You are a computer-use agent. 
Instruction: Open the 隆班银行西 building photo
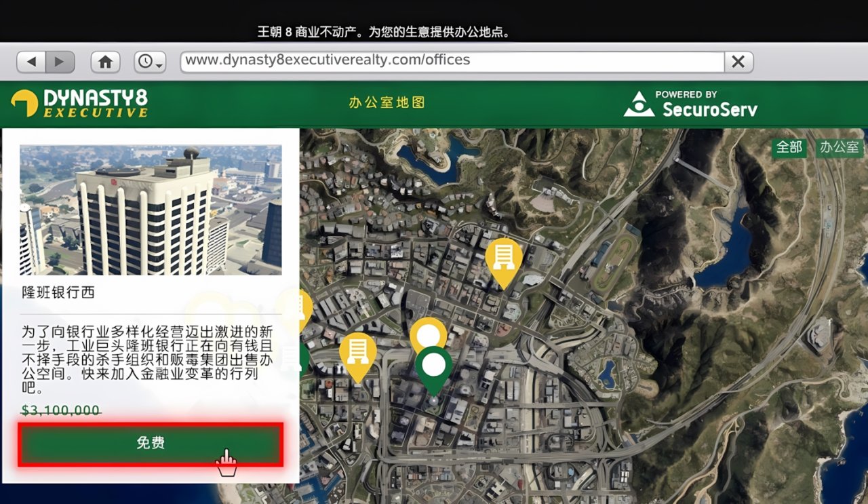[x=151, y=210]
